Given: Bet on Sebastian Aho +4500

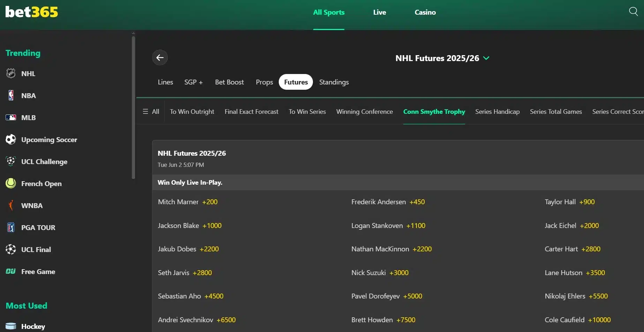Looking at the screenshot, I should click(190, 296).
